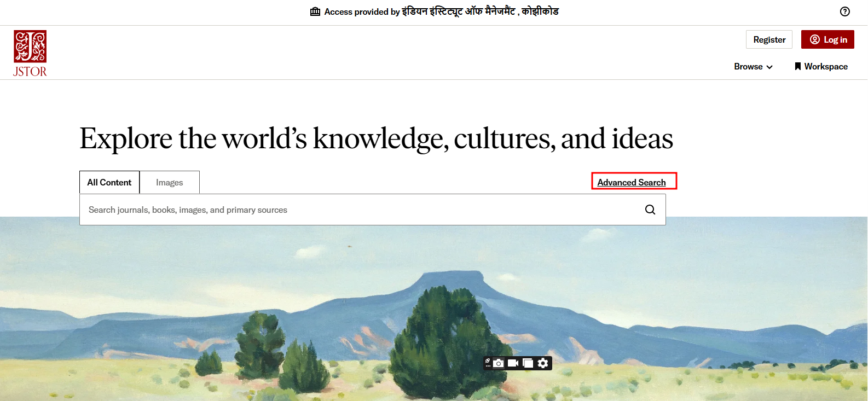The image size is (868, 401).
Task: Click the Access provided by institution text
Action: tap(441, 11)
